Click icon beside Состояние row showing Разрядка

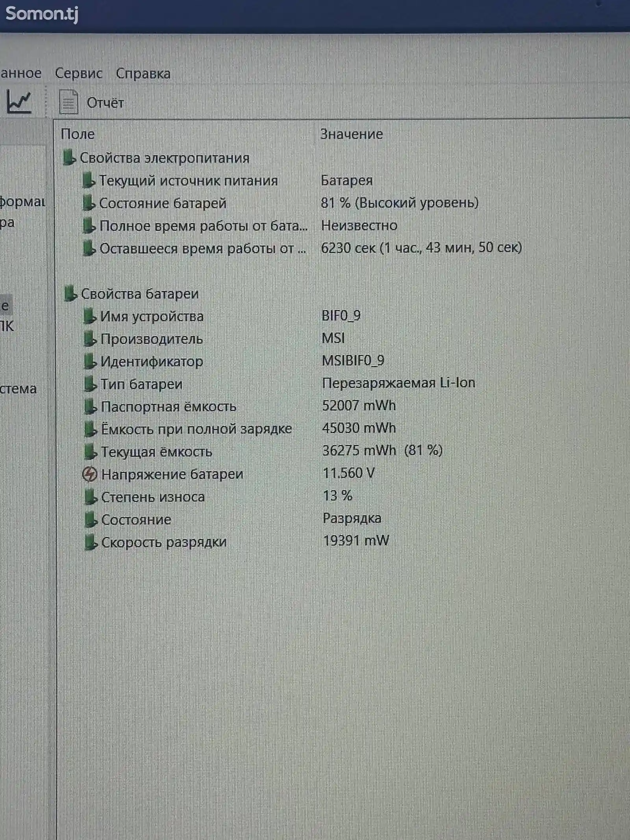[x=91, y=520]
